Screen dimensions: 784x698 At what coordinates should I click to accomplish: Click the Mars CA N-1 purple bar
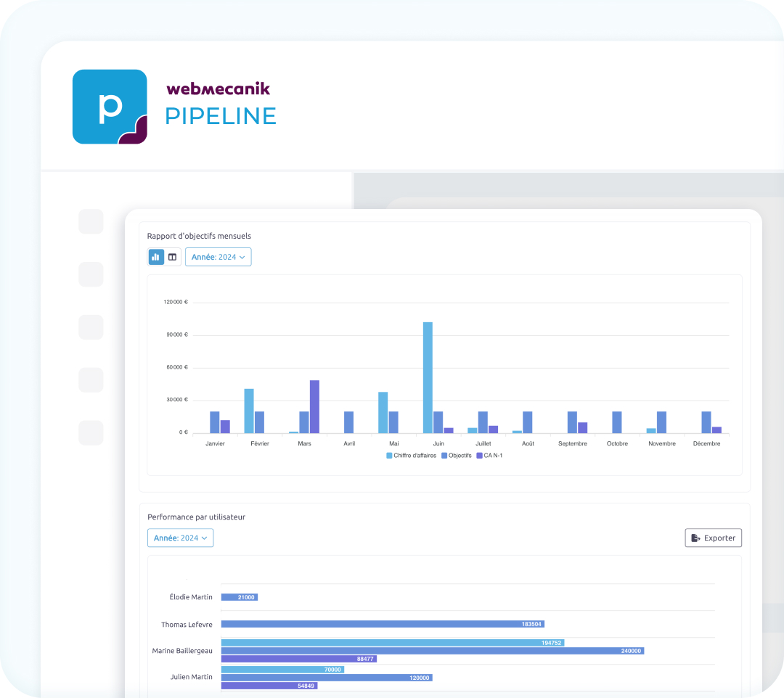coord(314,406)
